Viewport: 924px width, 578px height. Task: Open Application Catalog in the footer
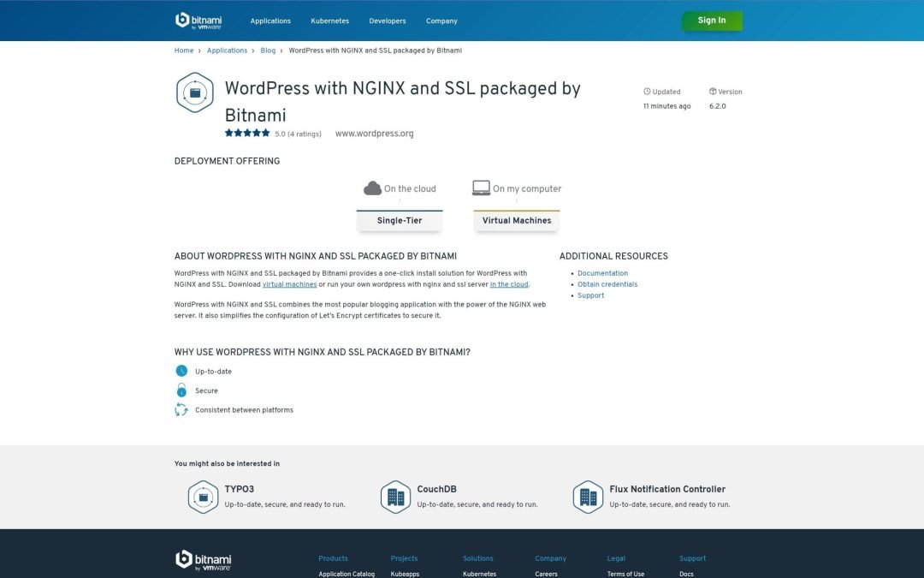click(346, 574)
